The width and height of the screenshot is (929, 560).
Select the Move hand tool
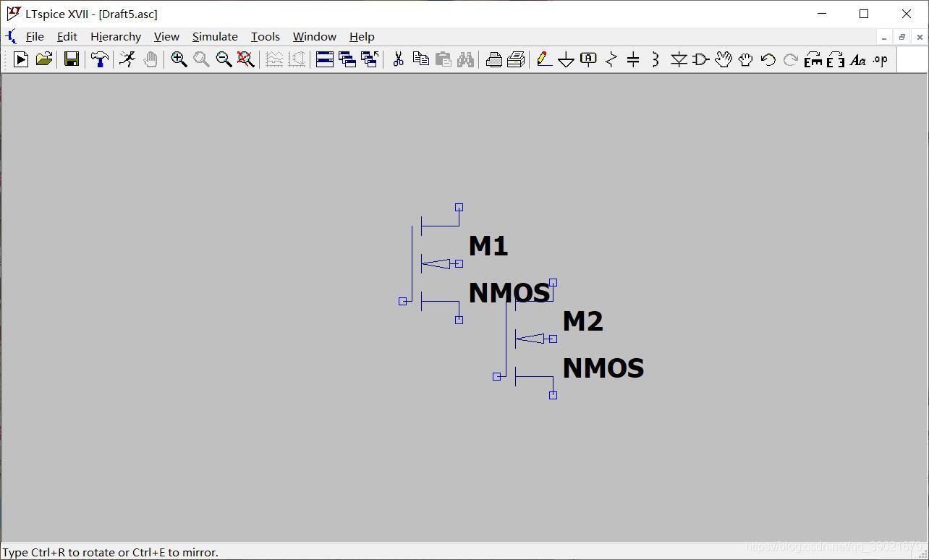click(723, 59)
